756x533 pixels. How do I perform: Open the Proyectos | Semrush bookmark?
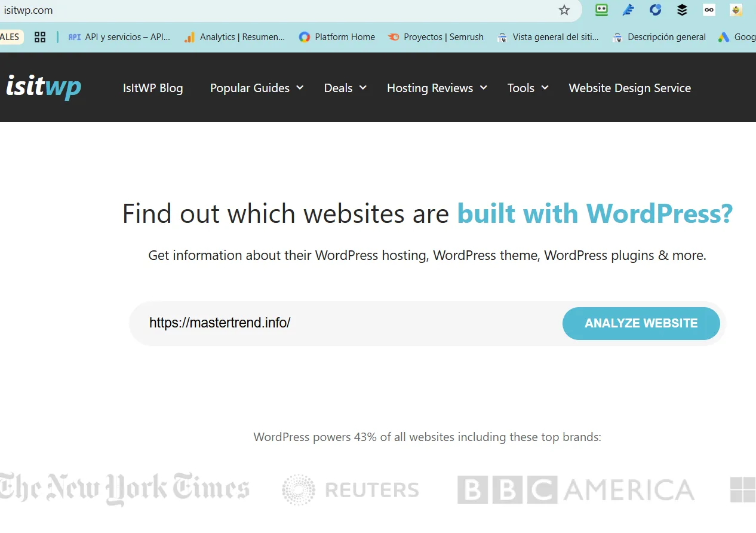coord(436,37)
